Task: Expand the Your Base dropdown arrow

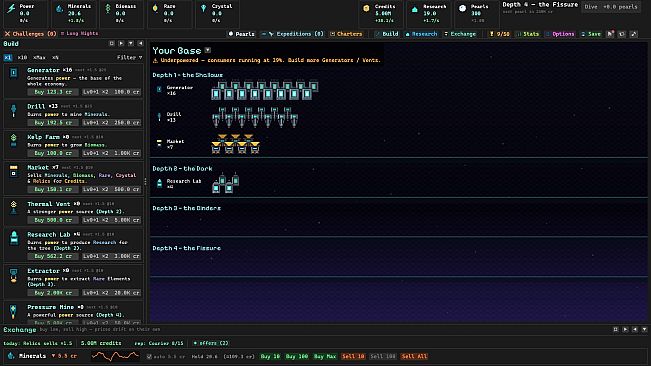Action: (208, 50)
